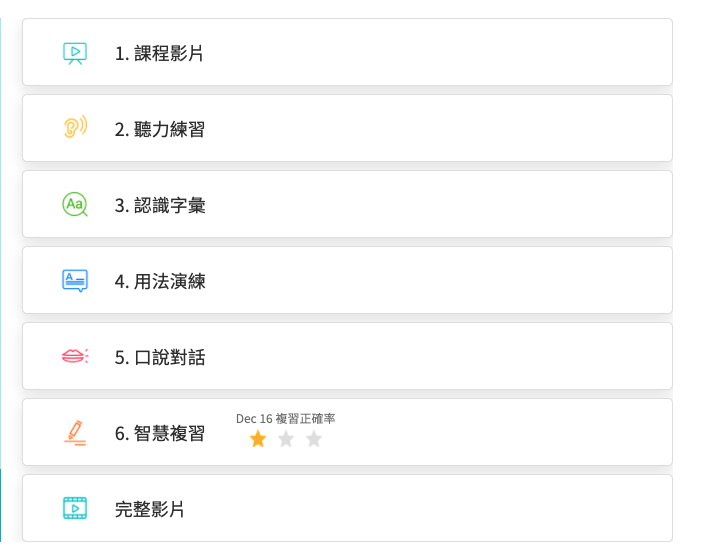Image resolution: width=704 pixels, height=557 pixels.
Task: Open the 5. 口說對話 row
Action: [x=159, y=357]
